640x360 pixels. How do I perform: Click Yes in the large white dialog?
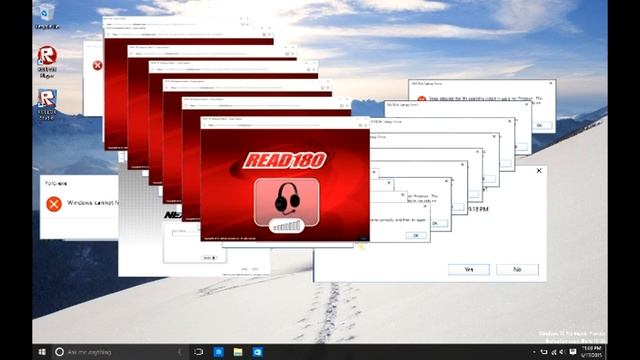(469, 269)
